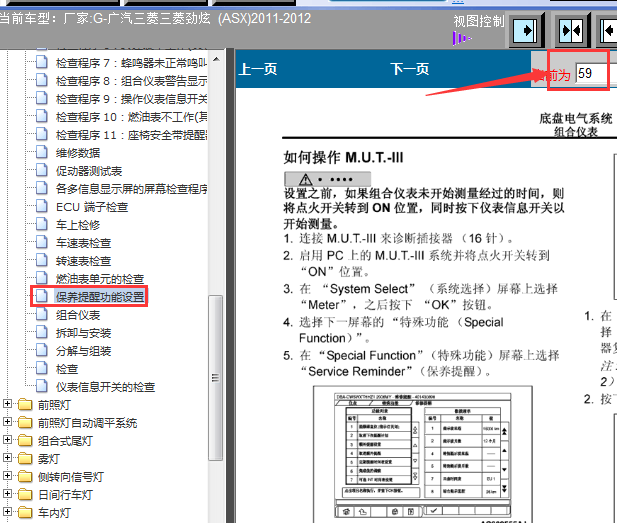This screenshot has height=523, width=617.
Task: Click the M.U.T.-III screen diagram image
Action: tap(423, 453)
